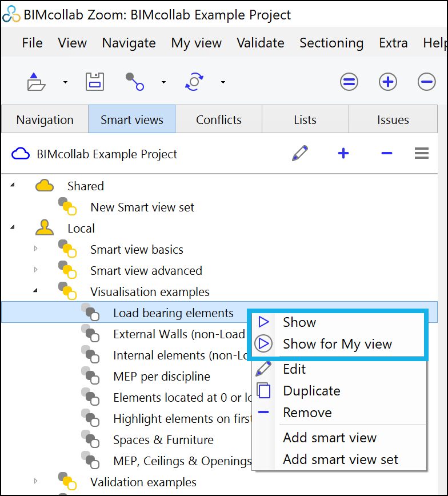Select Highlight elements on first smart view
This screenshot has height=496, width=448.
pos(182,419)
